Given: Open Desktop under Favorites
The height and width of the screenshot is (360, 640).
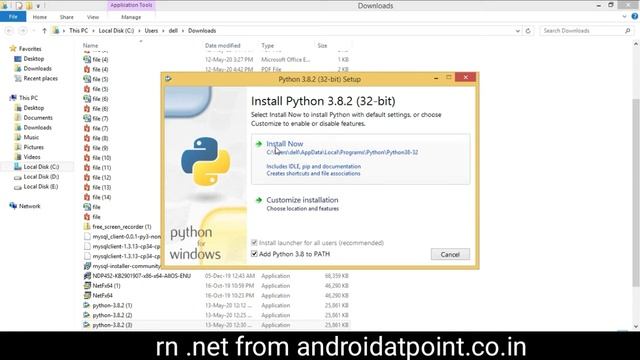Looking at the screenshot, I should 33,59.
